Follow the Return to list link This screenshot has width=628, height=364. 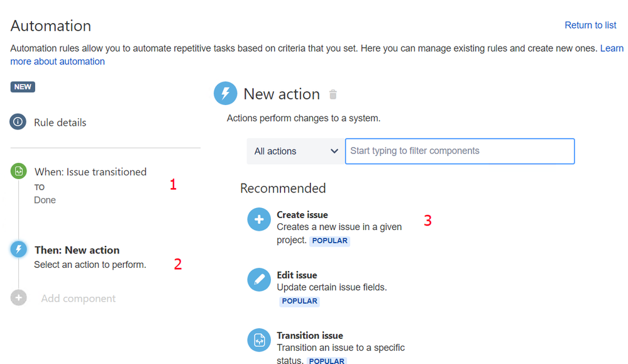590,25
